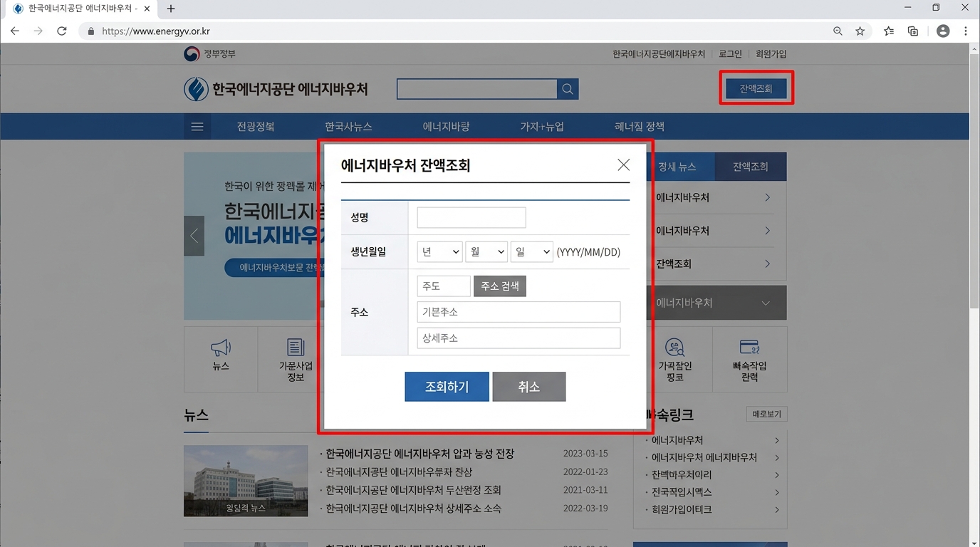Bookmark this page with star icon

coord(860,31)
